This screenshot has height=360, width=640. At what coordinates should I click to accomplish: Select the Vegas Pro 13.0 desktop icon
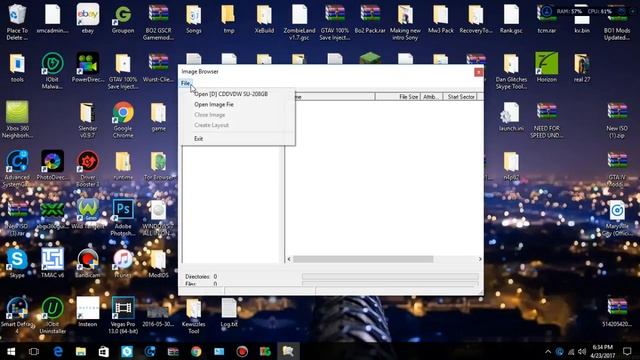[x=123, y=315]
